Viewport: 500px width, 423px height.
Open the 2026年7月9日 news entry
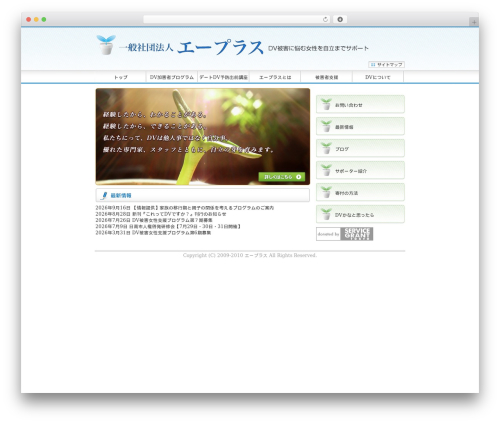pyautogui.click(x=168, y=226)
